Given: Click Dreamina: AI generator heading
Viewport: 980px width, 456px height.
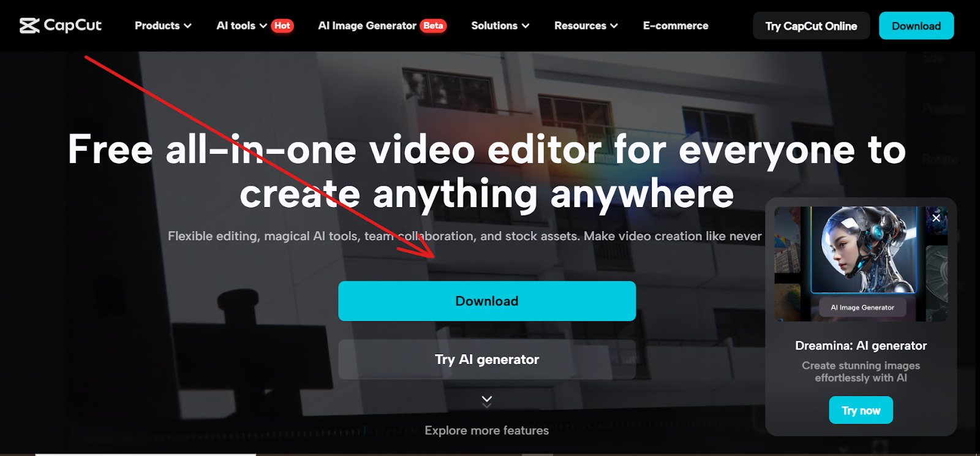Looking at the screenshot, I should pos(861,346).
